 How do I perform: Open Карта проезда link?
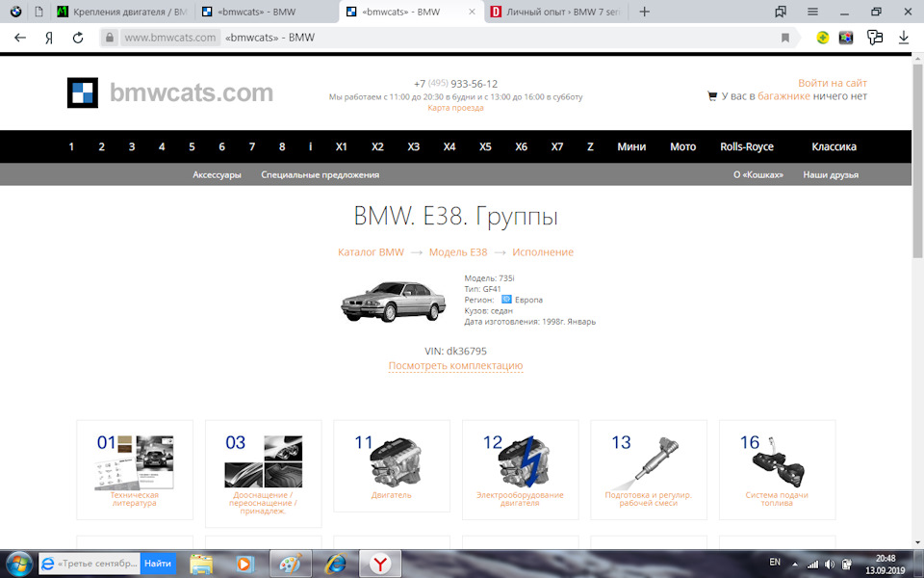(x=455, y=108)
